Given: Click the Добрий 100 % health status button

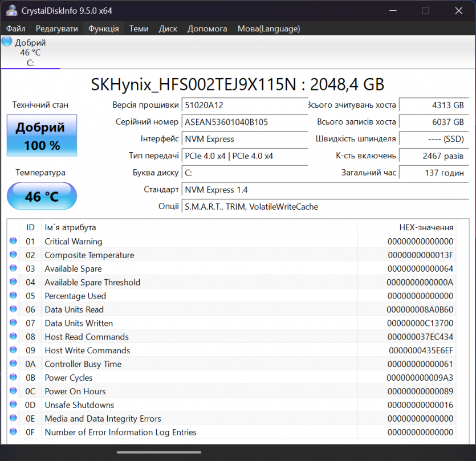Looking at the screenshot, I should [42, 136].
